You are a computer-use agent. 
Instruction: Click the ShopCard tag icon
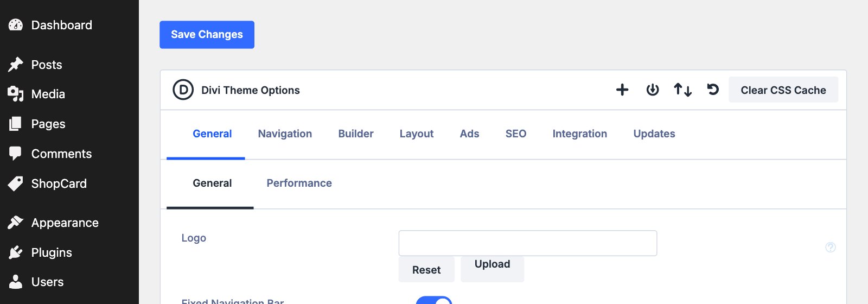point(16,183)
